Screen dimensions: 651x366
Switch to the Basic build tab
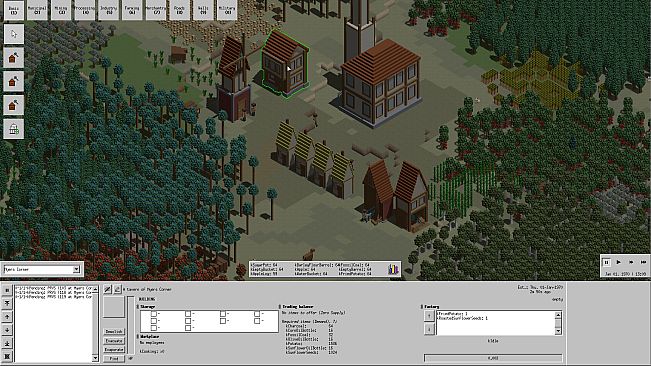[14, 10]
